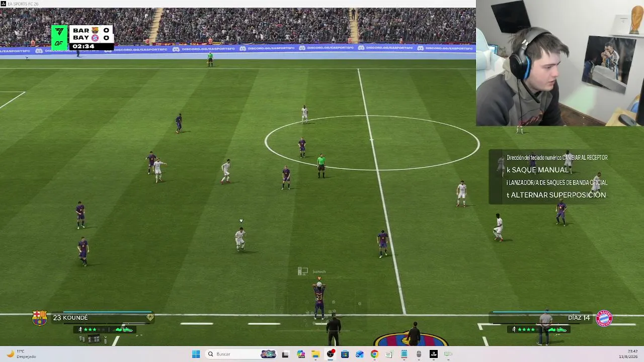Open the Windows Start menu
644x362 pixels.
(196, 354)
